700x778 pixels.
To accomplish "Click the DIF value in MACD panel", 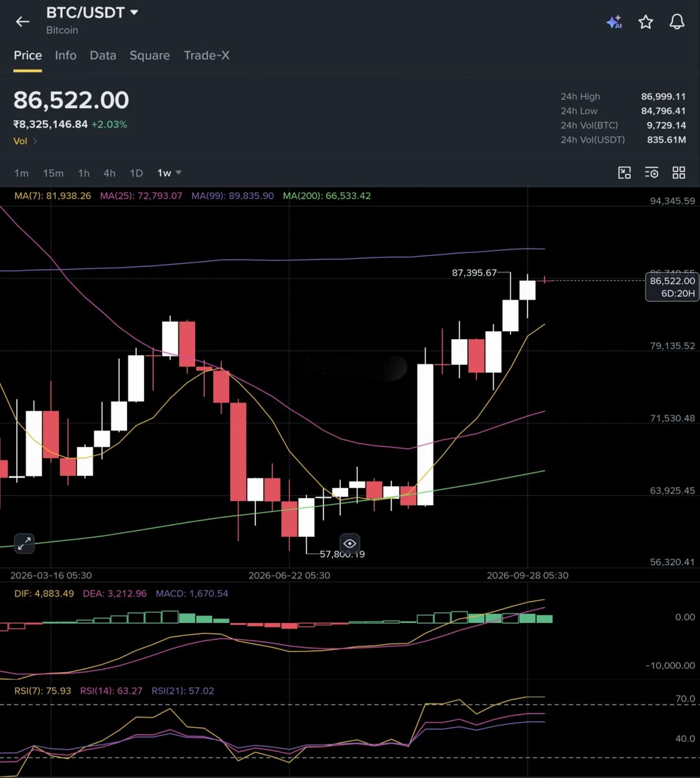I will click(44, 593).
